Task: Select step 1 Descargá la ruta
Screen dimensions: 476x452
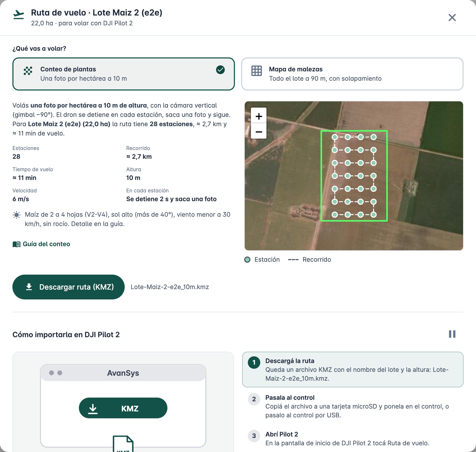Action: 353,369
